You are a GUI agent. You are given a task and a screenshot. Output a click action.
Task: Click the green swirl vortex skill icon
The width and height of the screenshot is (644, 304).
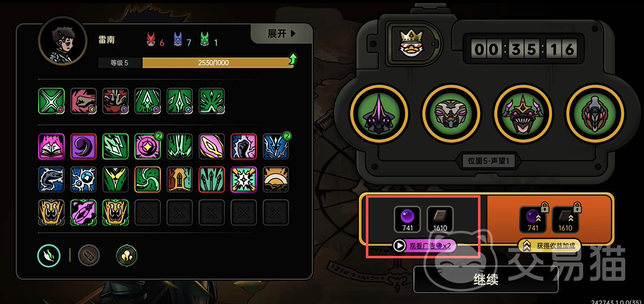point(147,180)
